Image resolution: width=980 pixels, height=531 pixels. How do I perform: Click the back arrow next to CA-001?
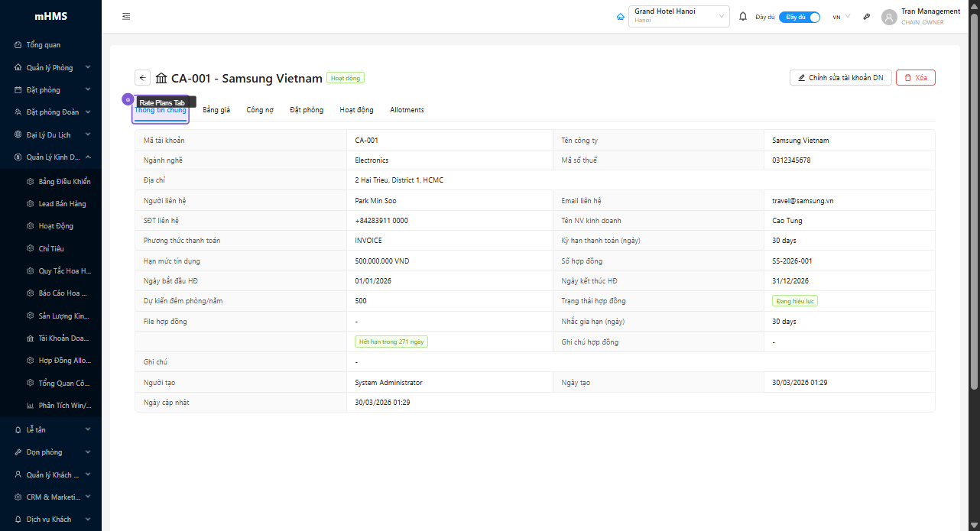click(143, 78)
